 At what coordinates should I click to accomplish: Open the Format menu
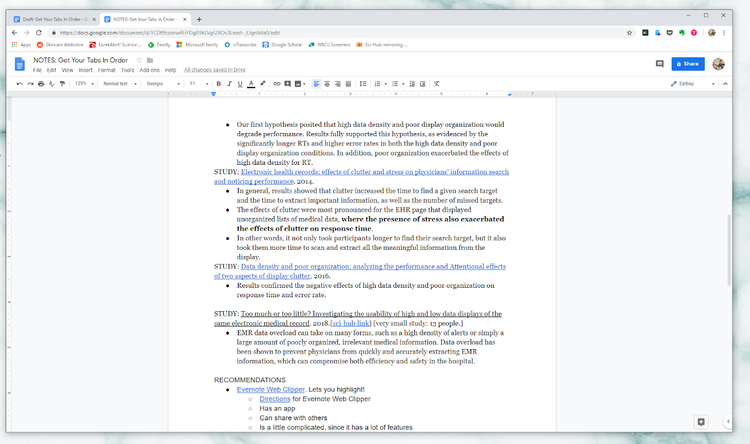click(x=107, y=70)
